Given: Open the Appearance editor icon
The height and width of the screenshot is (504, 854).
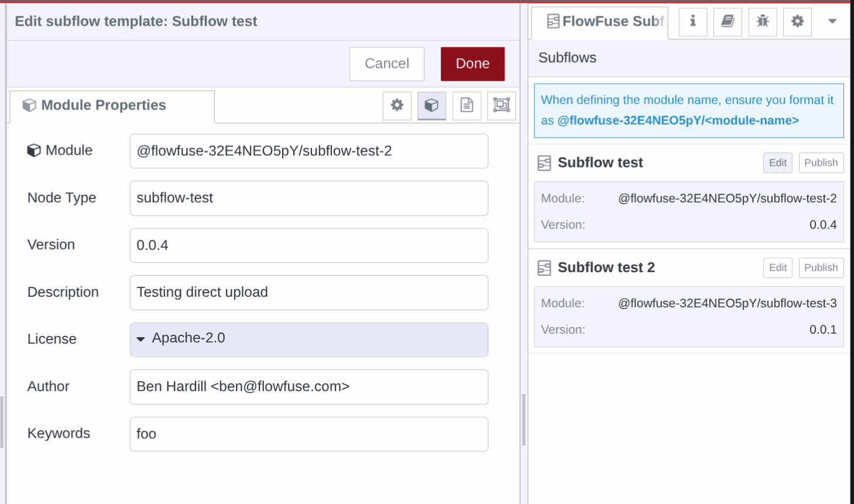Looking at the screenshot, I should coord(500,105).
